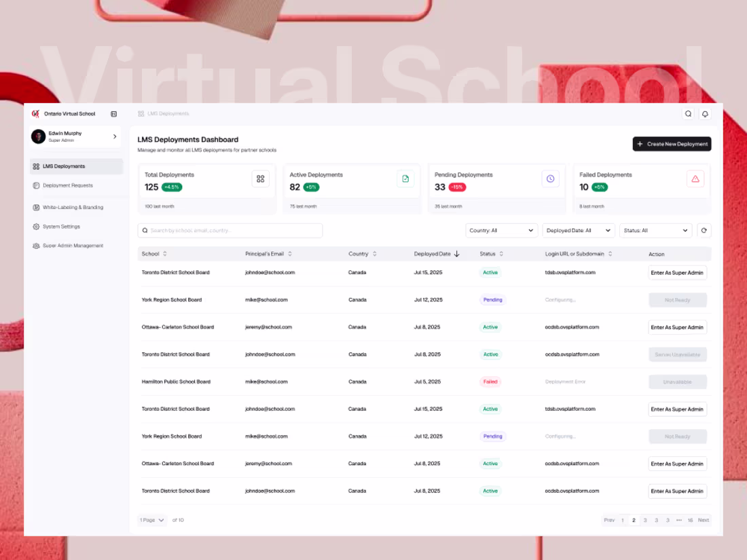This screenshot has height=560, width=747.
Task: Open System Settings from the sidebar
Action: 62,226
